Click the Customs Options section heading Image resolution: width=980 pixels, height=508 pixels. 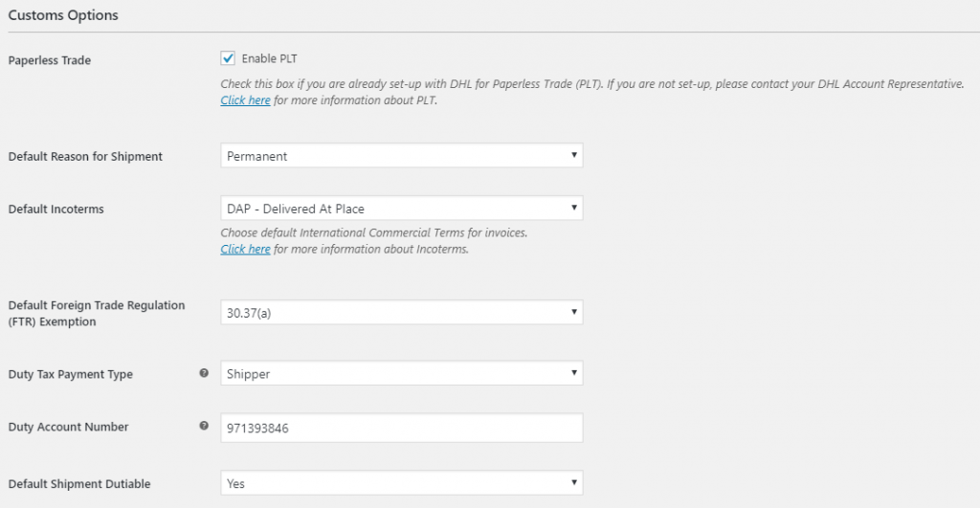click(63, 16)
